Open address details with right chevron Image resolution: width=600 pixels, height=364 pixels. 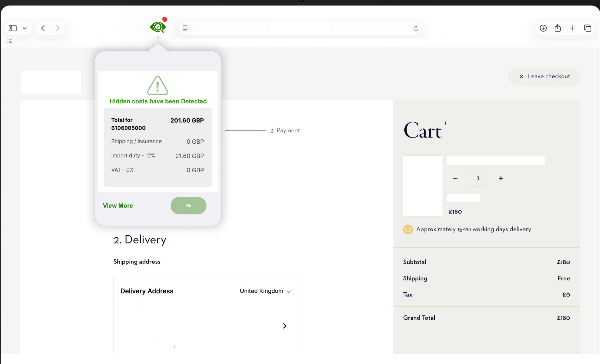coord(284,326)
